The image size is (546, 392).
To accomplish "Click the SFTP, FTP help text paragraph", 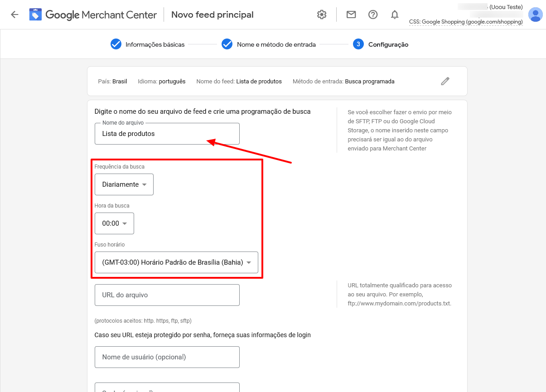I will coord(400,130).
